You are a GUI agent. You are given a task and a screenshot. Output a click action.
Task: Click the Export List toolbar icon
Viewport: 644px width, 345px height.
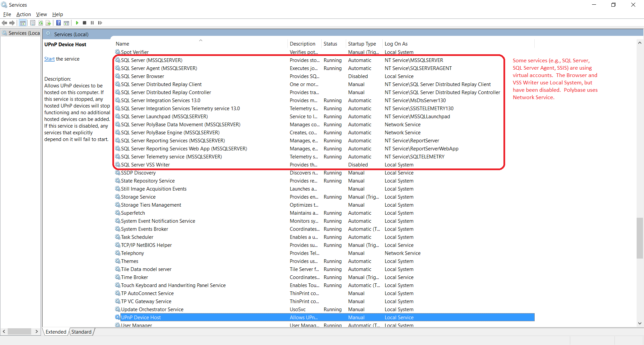(48, 23)
